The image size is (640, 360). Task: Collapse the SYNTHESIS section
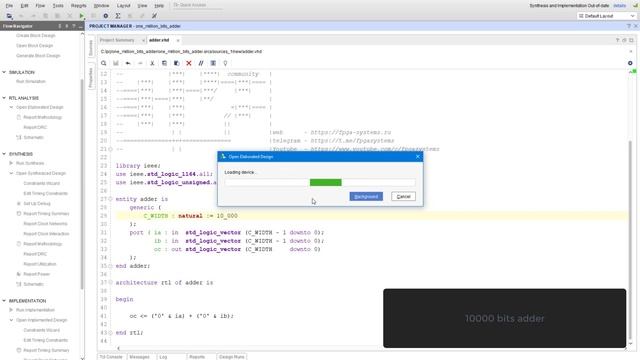4,154
